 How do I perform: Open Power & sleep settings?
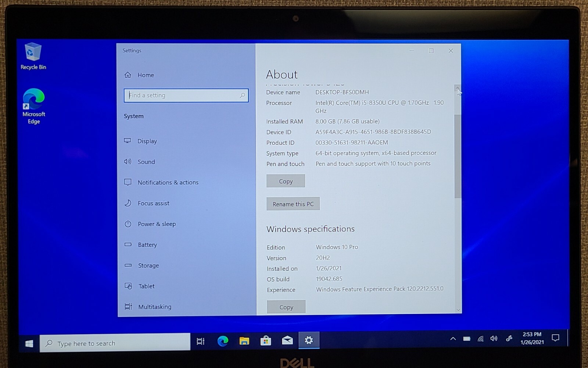150,224
